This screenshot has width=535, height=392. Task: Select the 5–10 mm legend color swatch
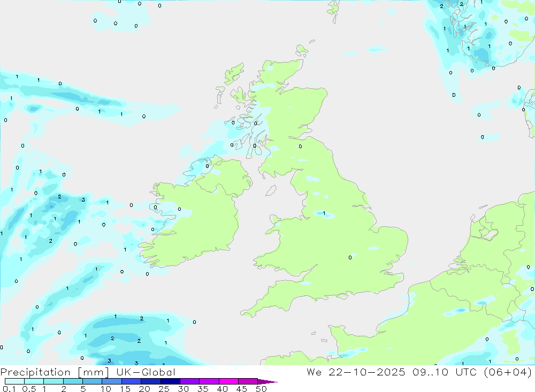pos(93,381)
